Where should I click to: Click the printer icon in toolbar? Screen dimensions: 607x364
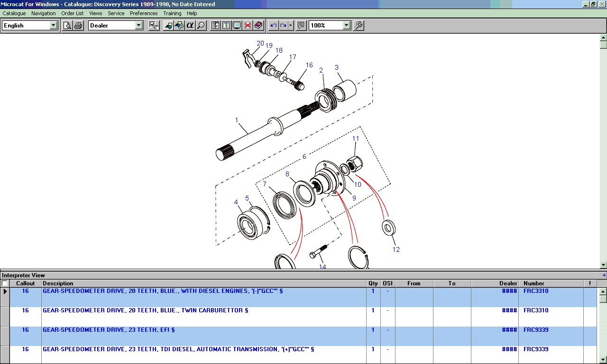78,26
